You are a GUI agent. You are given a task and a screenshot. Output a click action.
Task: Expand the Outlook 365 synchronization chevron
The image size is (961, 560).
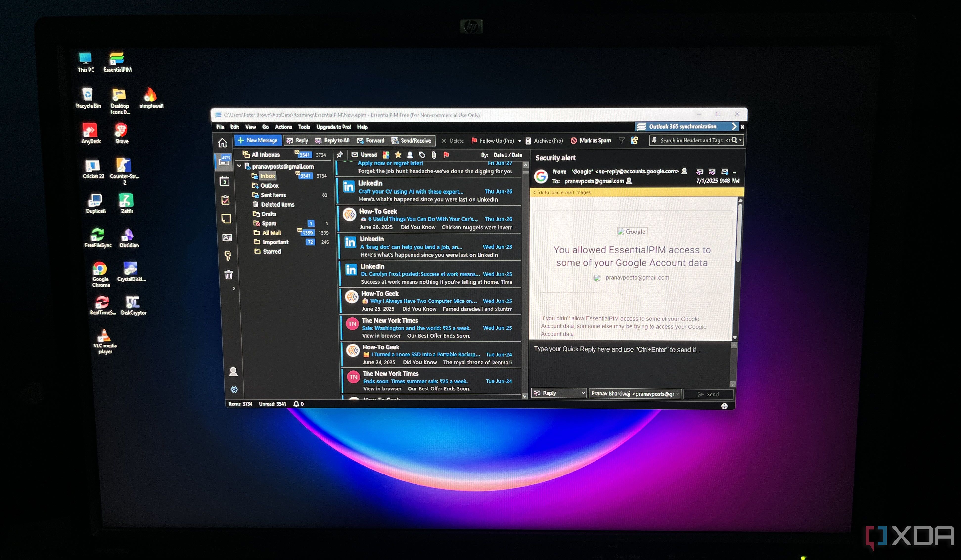click(734, 126)
